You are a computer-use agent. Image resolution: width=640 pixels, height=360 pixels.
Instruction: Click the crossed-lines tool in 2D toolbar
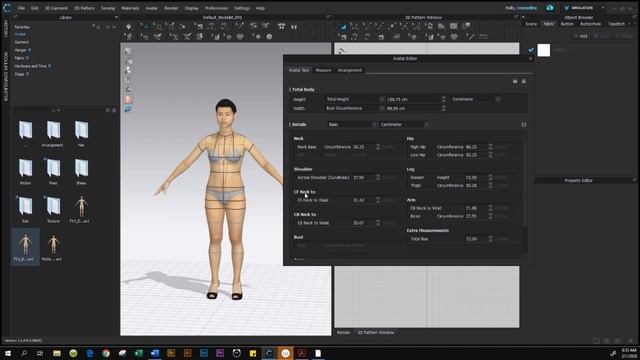coord(404,27)
